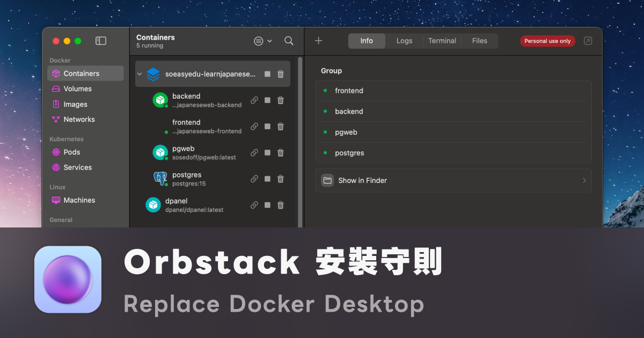Select the frontend container row

point(213,127)
